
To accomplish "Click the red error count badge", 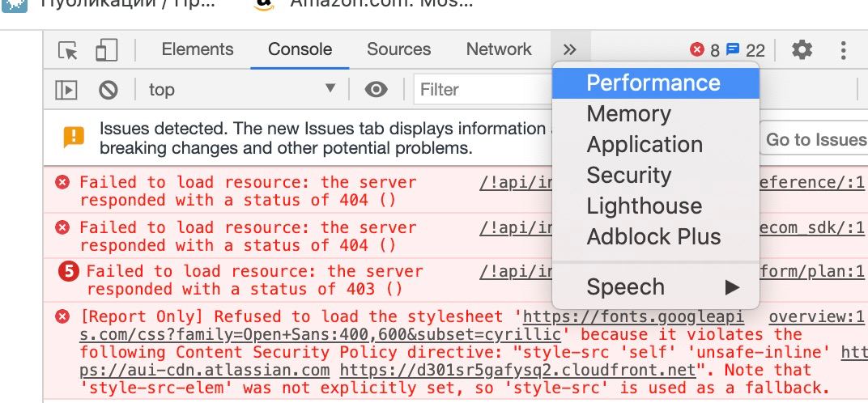I will tap(704, 50).
